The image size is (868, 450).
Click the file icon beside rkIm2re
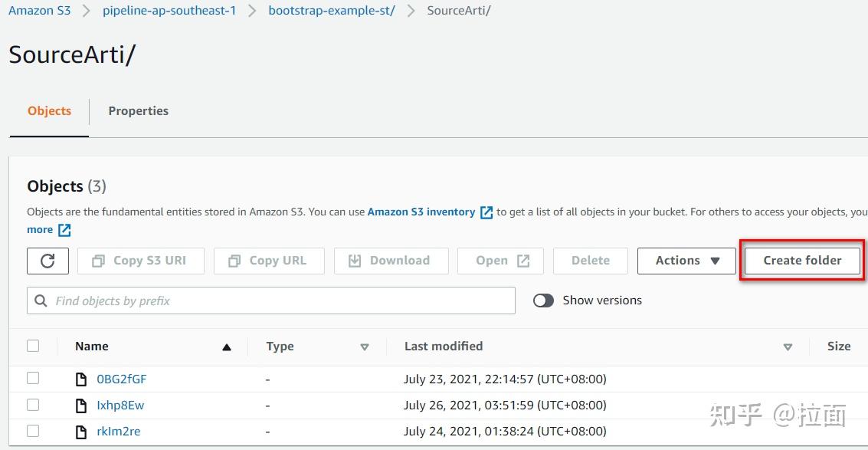[81, 431]
